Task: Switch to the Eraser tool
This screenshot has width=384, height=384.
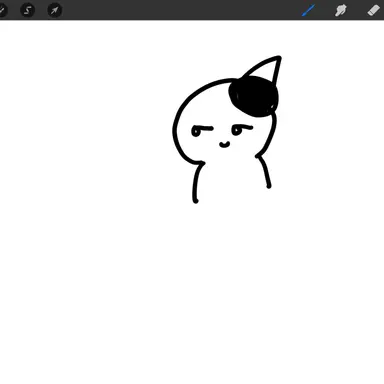Action: (x=374, y=10)
